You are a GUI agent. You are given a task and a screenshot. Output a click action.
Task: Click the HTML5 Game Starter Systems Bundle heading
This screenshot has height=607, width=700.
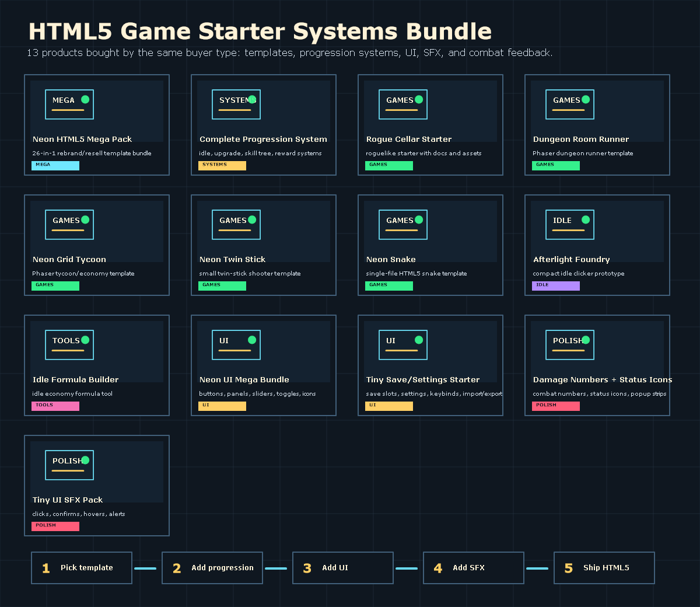260,32
